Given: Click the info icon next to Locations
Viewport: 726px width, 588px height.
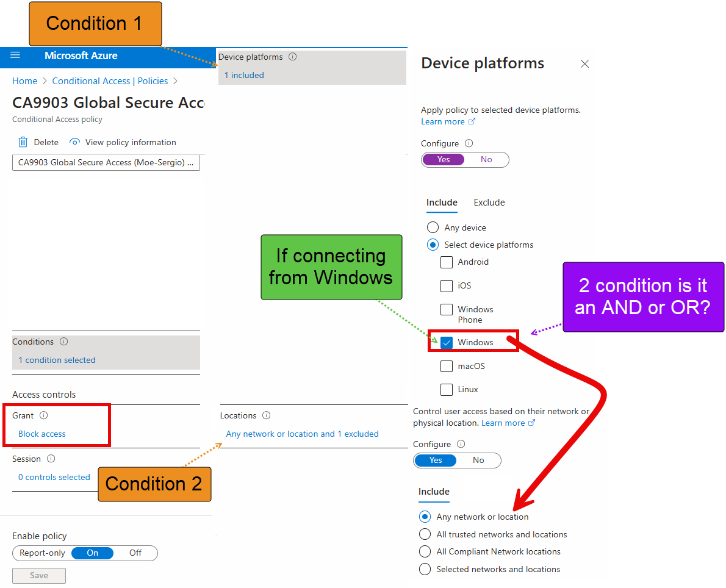Looking at the screenshot, I should (267, 415).
